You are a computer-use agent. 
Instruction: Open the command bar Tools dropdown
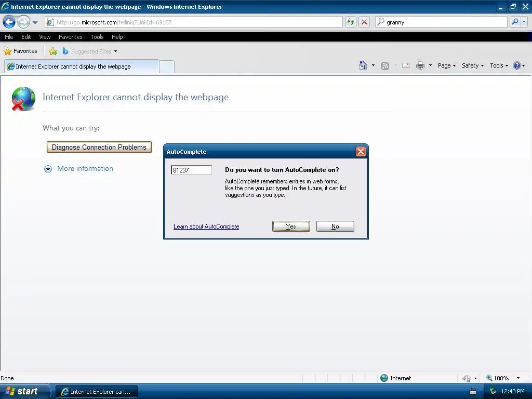pos(499,65)
